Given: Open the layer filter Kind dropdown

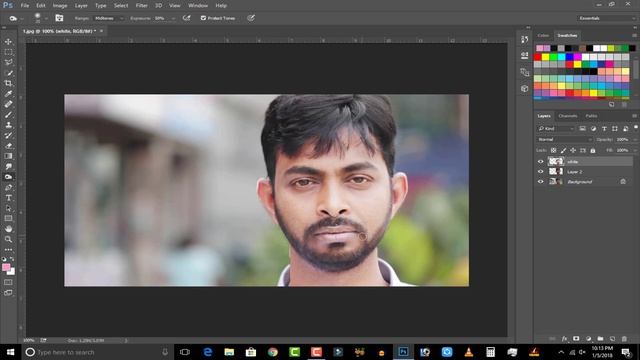Looking at the screenshot, I should point(556,129).
